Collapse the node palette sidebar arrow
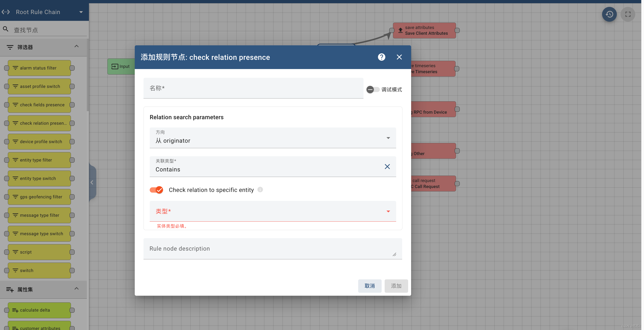This screenshot has width=644, height=330. point(92,182)
